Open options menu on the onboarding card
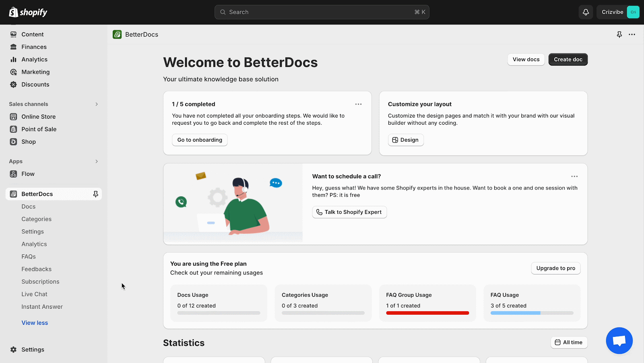The width and height of the screenshot is (644, 363). [x=358, y=104]
